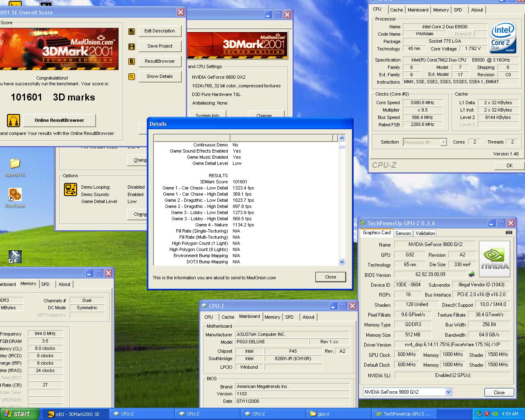The image size is (525, 420).
Task: Switch to TechPowerUp GPU-Z taskbar item
Action: pyautogui.click(x=404, y=414)
